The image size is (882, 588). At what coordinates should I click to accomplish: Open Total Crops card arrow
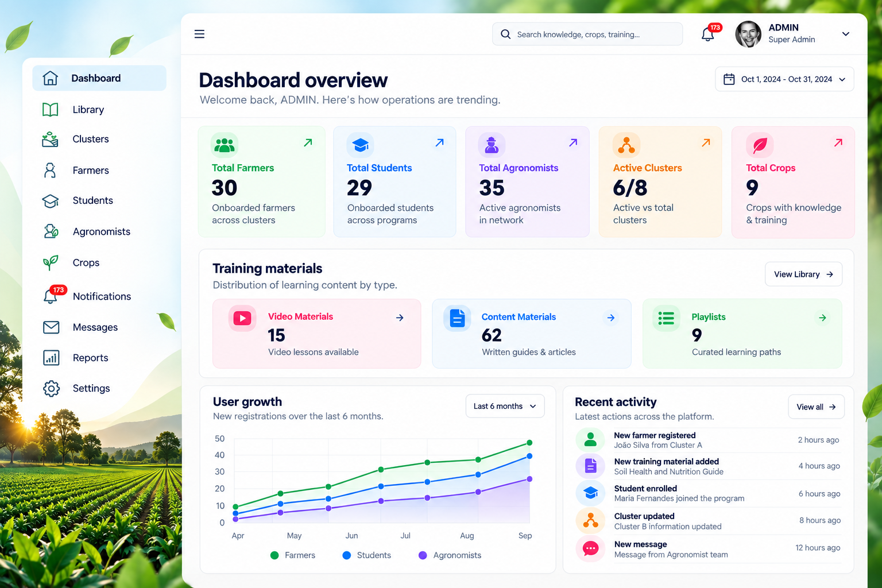pos(838,142)
